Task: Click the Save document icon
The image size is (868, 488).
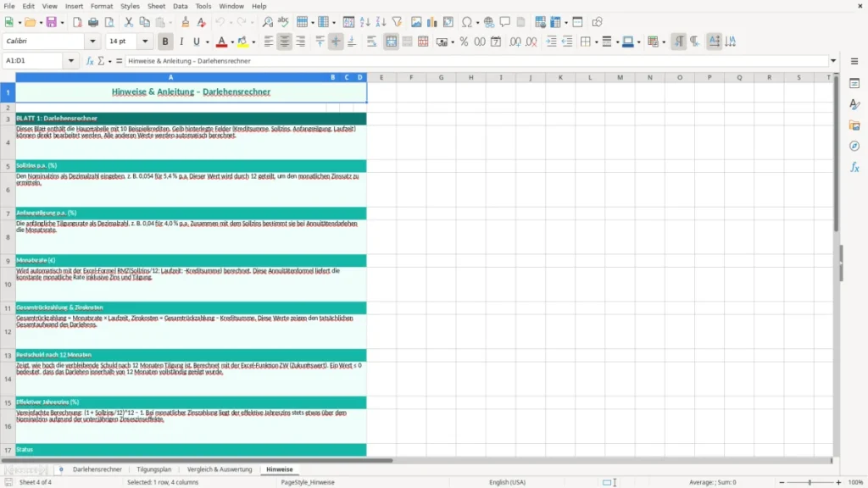Action: [52, 22]
